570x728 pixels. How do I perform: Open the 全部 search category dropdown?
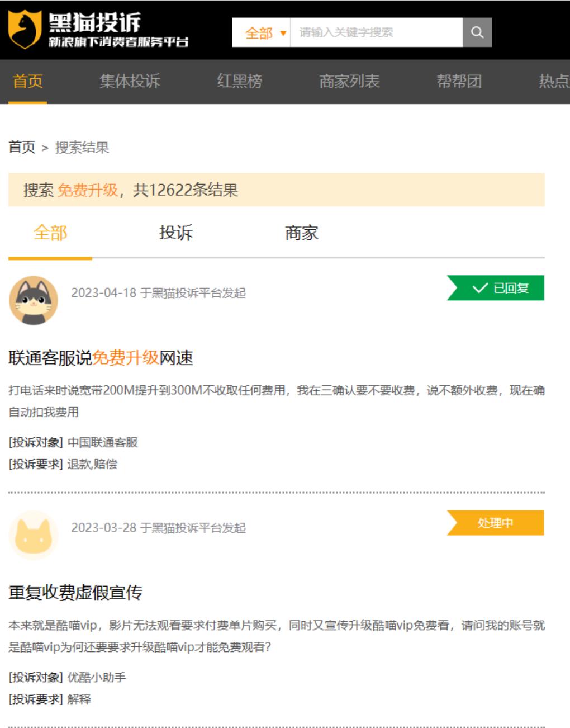click(261, 32)
